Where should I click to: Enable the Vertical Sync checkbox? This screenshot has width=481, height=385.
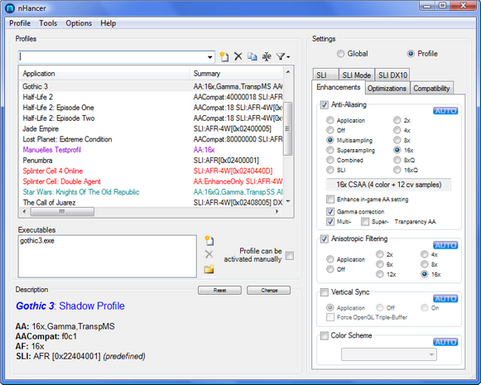point(324,292)
